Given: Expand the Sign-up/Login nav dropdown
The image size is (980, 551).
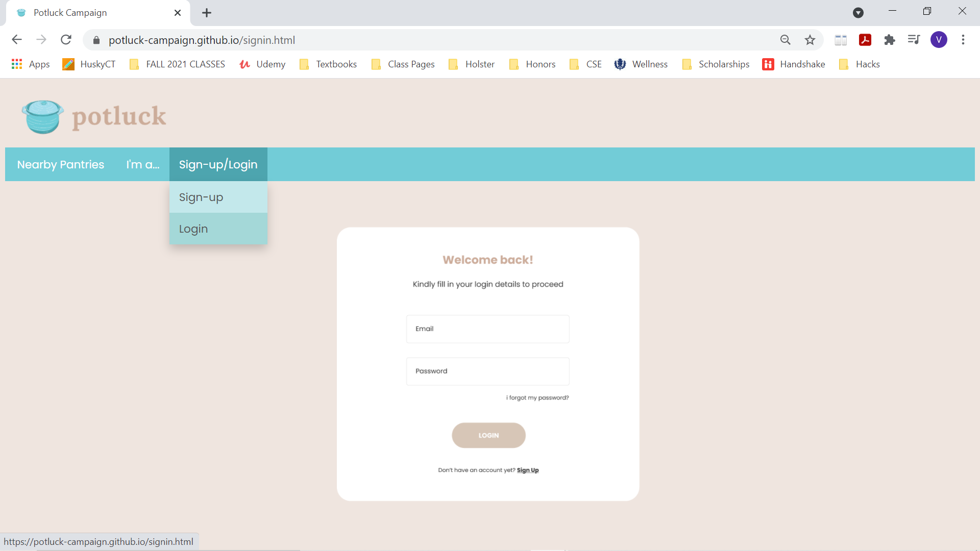Looking at the screenshot, I should point(218,164).
